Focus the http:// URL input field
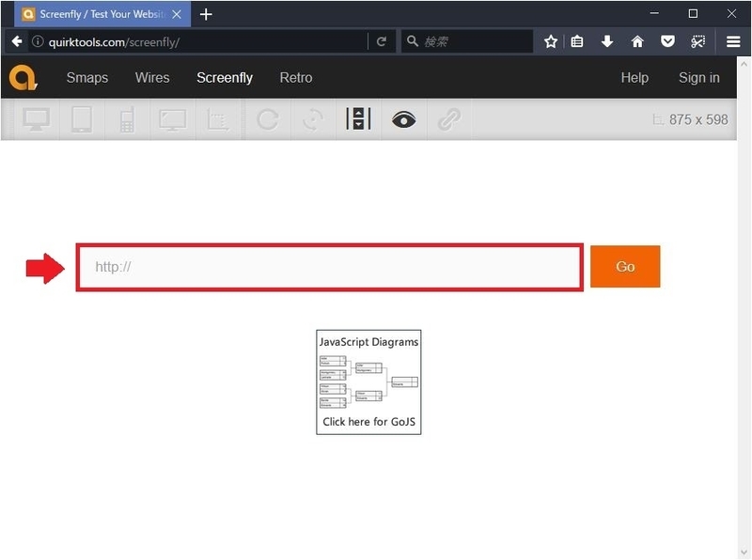Image resolution: width=752 pixels, height=560 pixels. point(330,267)
